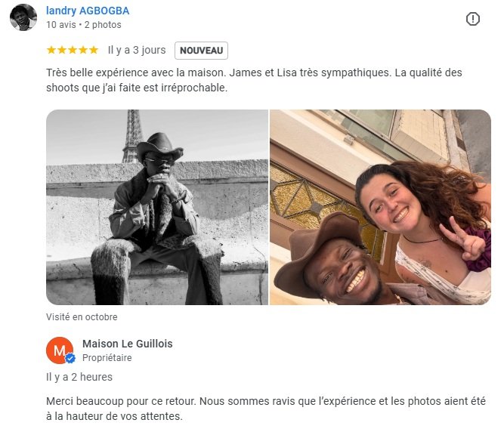Open landry AGBOGBA profile link
The width and height of the screenshot is (504, 429).
88,11
